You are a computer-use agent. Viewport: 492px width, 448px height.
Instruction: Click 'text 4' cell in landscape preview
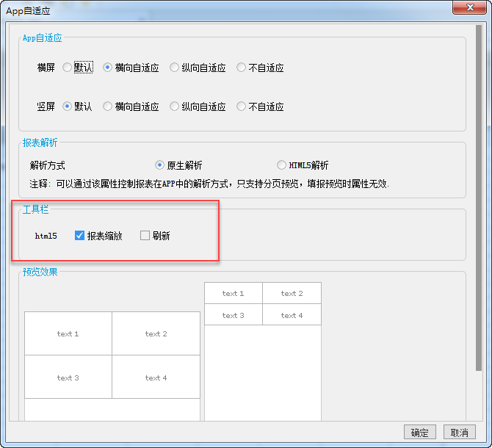[156, 377]
